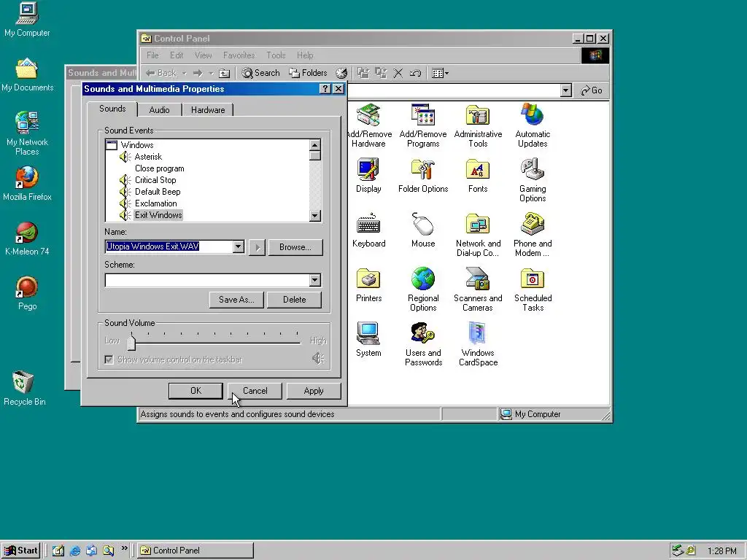The width and height of the screenshot is (747, 560).
Task: Click the Cancel button
Action: pos(255,391)
